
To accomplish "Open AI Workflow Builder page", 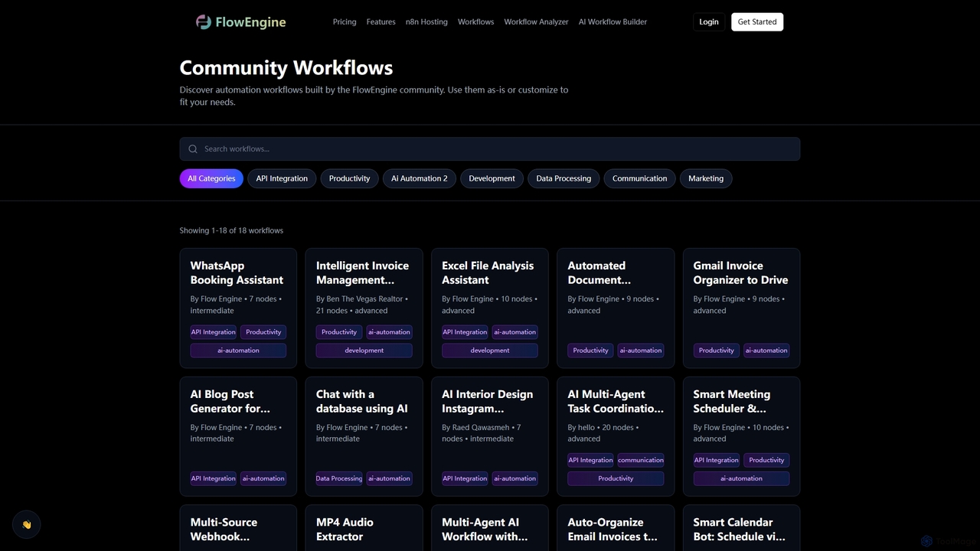I will coord(612,21).
